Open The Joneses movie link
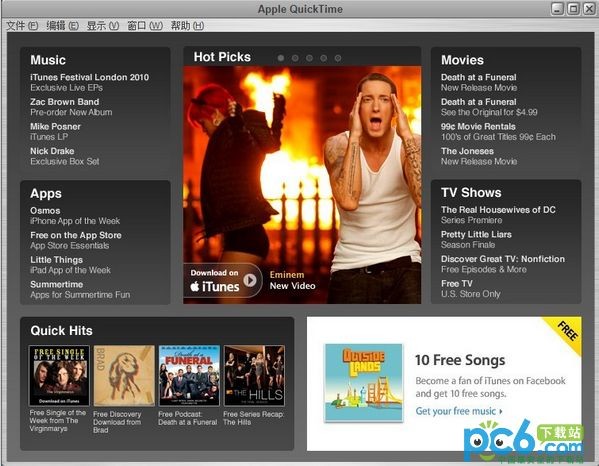Viewport: 599px width, 466px height. 479,156
